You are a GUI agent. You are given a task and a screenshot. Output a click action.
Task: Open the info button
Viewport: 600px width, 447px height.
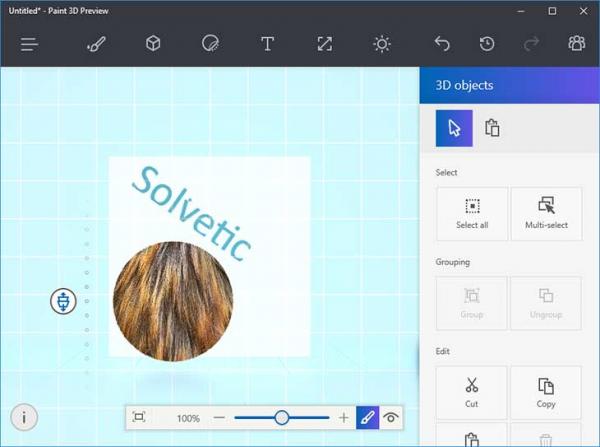click(x=24, y=417)
